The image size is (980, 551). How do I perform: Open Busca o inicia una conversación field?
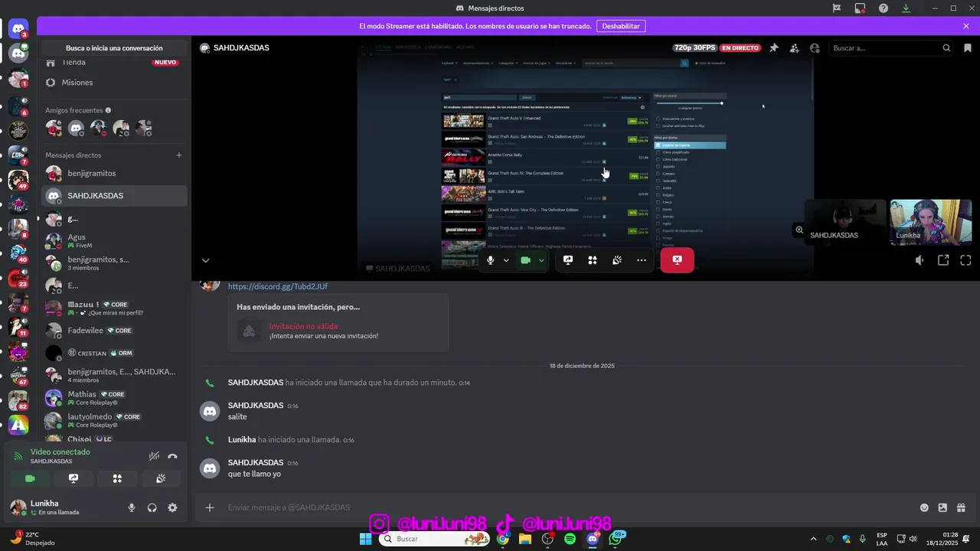114,47
